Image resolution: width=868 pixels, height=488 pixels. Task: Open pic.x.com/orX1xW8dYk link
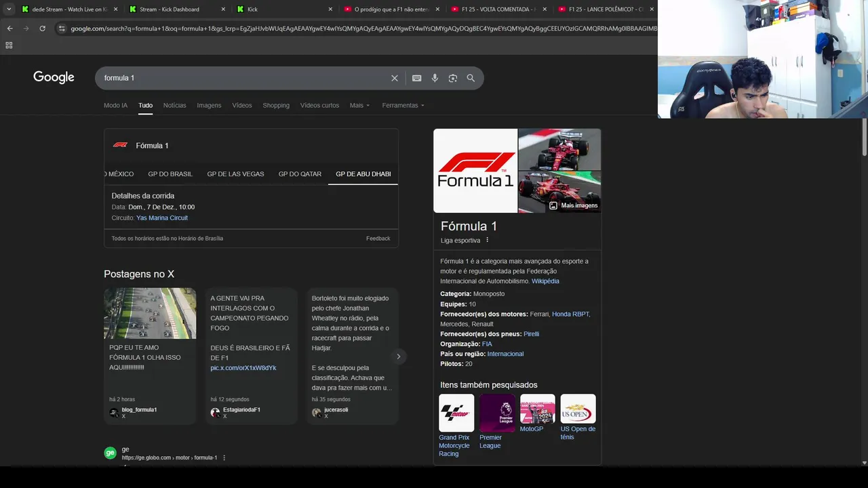point(243,367)
